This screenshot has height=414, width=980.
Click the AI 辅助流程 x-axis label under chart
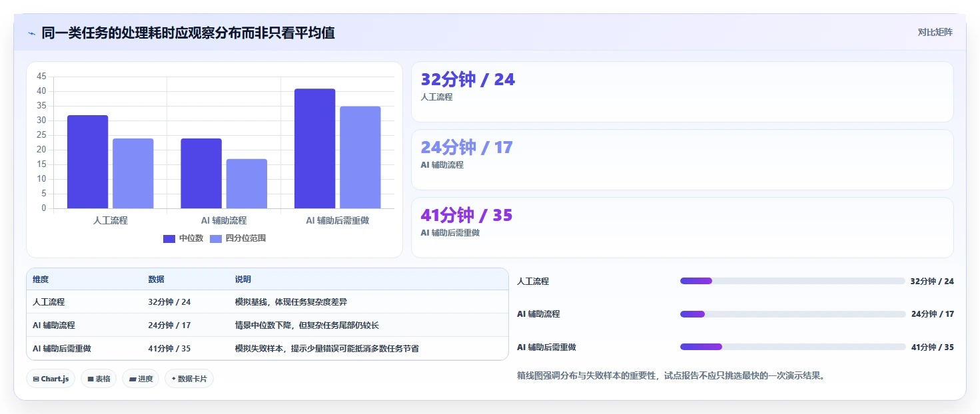[x=224, y=220]
